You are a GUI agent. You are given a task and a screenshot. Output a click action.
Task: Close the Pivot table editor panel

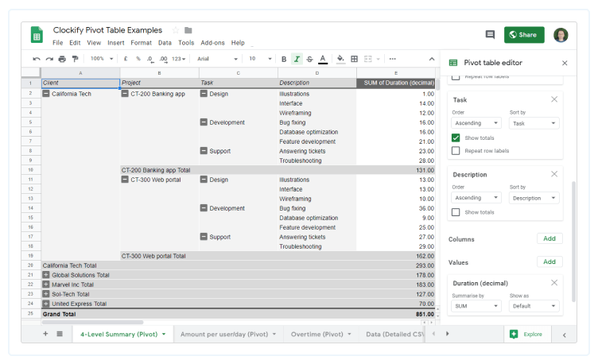pos(565,63)
